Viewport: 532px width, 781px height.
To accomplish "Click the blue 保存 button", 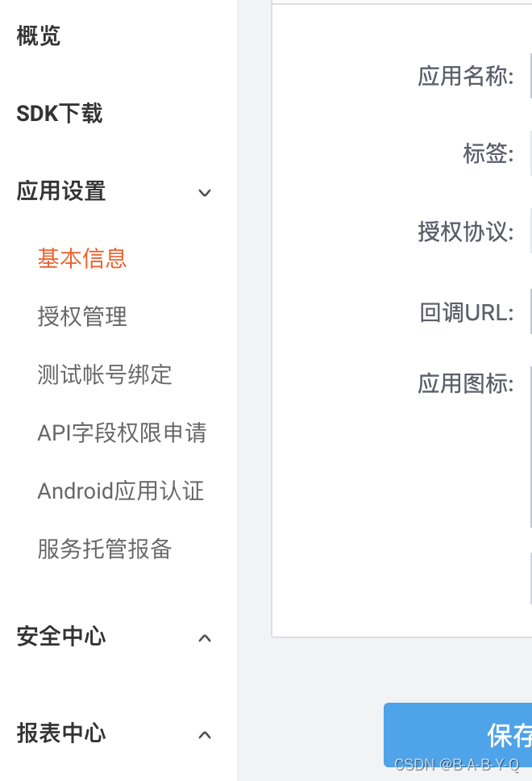I will point(458,735).
